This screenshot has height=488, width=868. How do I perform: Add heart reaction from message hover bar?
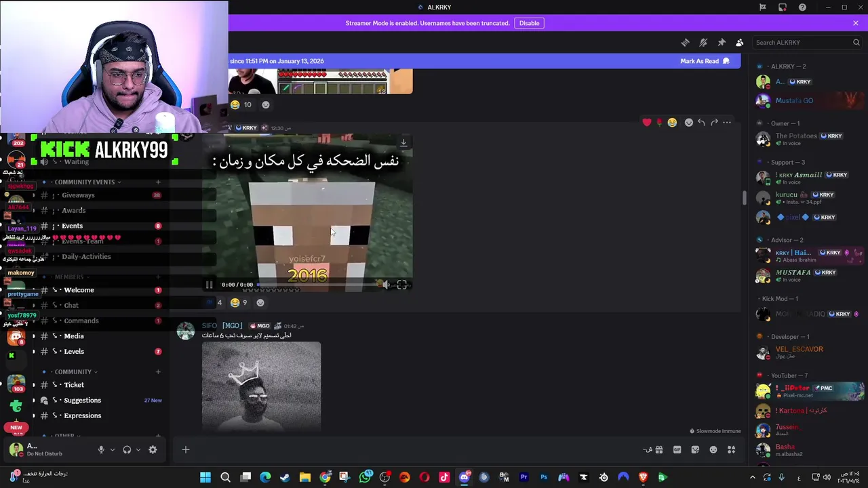(647, 123)
